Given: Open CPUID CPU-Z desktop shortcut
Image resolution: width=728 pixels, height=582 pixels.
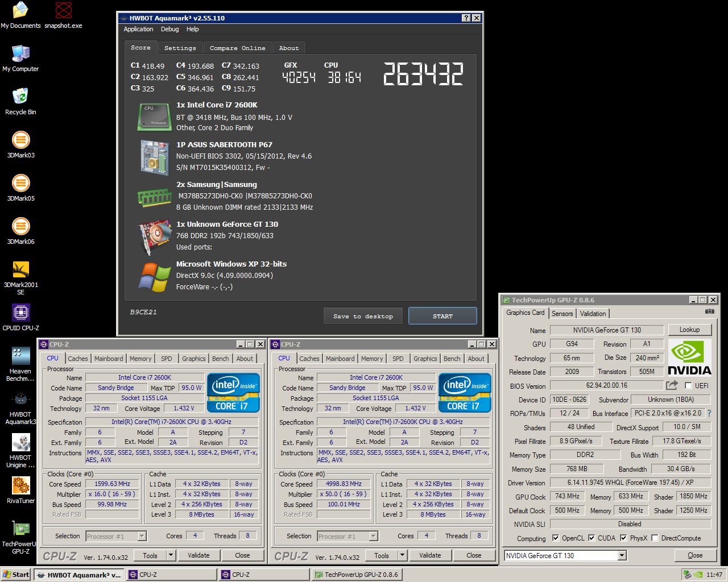Looking at the screenshot, I should click(x=20, y=317).
